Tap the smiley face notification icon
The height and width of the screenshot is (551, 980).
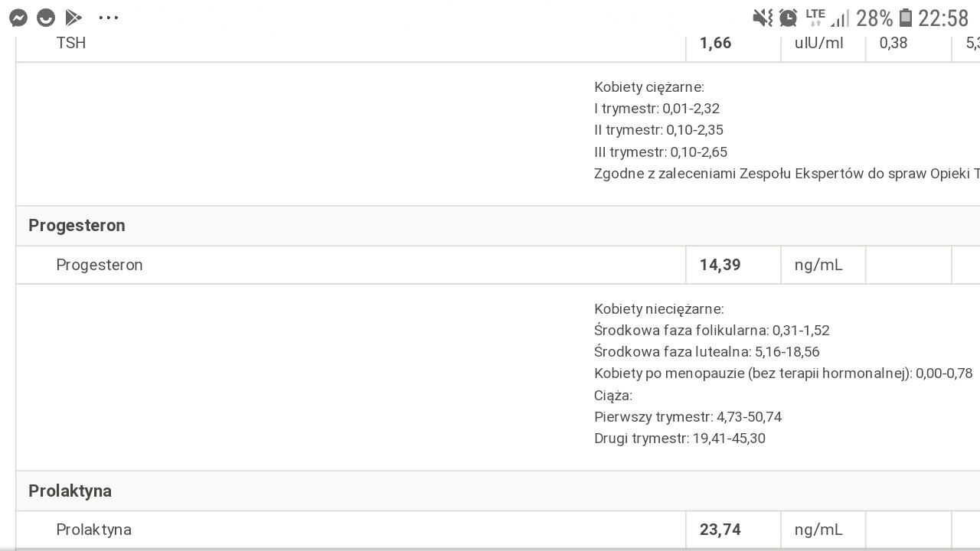point(46,18)
